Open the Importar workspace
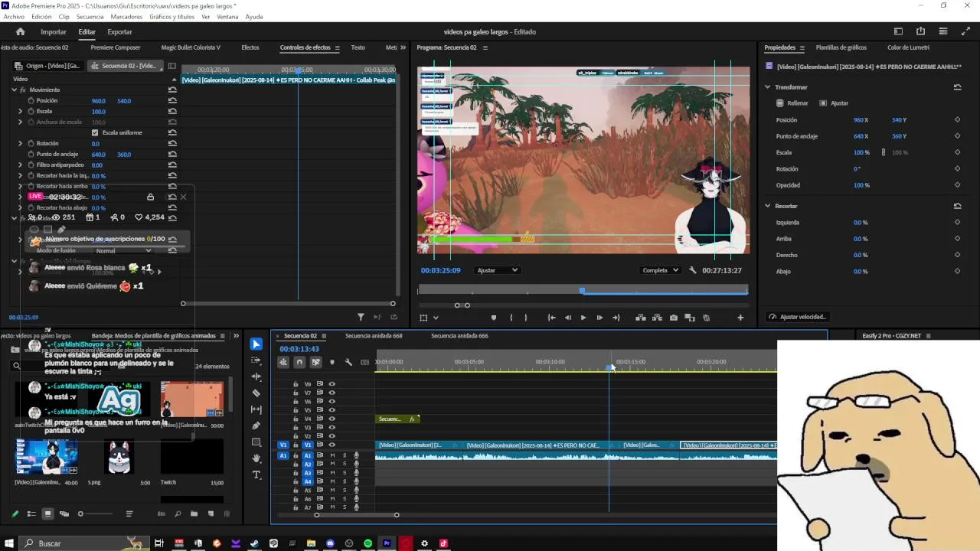 (54, 31)
